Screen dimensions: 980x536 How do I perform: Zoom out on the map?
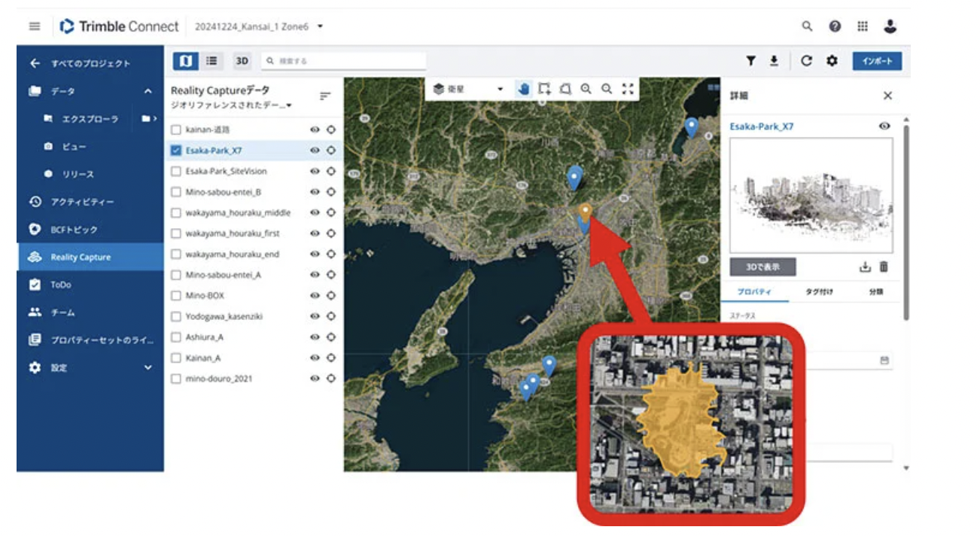607,89
